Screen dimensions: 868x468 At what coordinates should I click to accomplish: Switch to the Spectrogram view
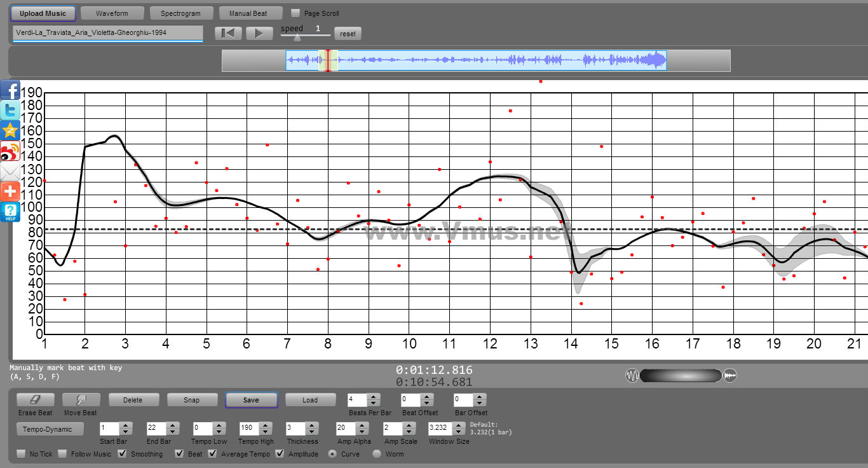(x=180, y=13)
